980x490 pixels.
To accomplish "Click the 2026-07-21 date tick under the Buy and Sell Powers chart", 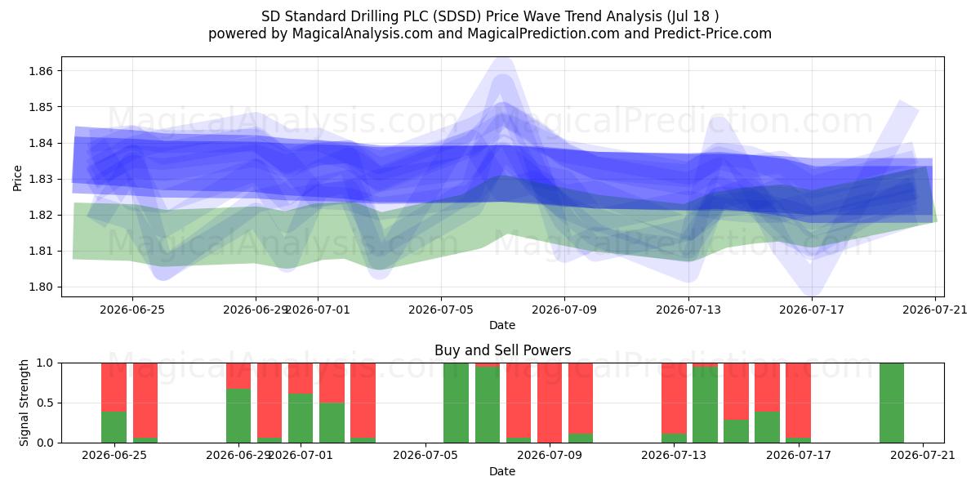I will [923, 456].
